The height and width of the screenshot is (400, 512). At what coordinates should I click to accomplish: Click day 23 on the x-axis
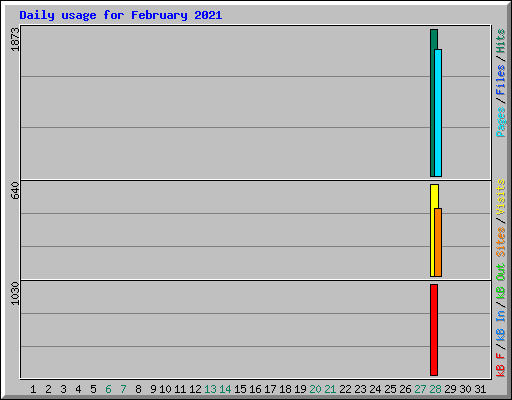360,389
